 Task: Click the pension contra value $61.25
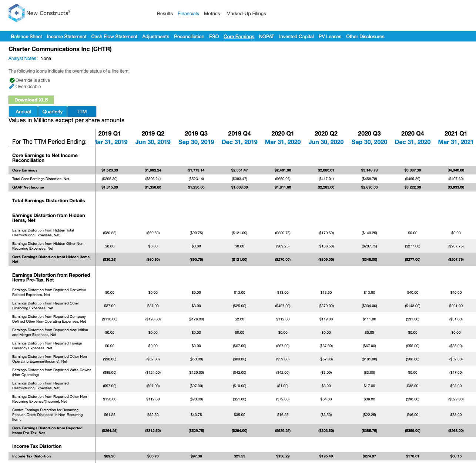click(110, 415)
